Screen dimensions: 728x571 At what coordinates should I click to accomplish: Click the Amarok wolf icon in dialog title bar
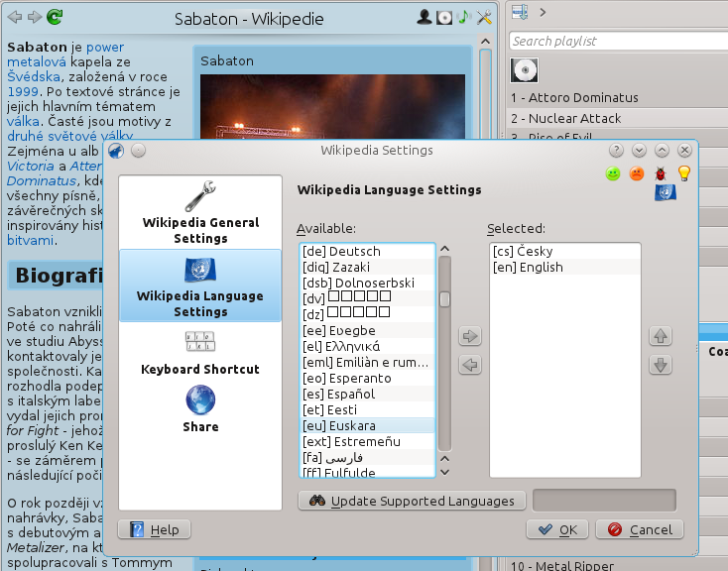[x=116, y=151]
